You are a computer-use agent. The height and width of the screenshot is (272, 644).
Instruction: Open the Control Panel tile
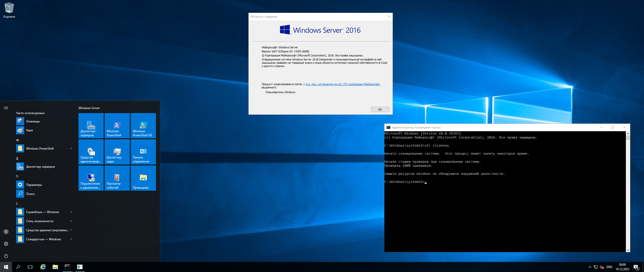(x=143, y=152)
